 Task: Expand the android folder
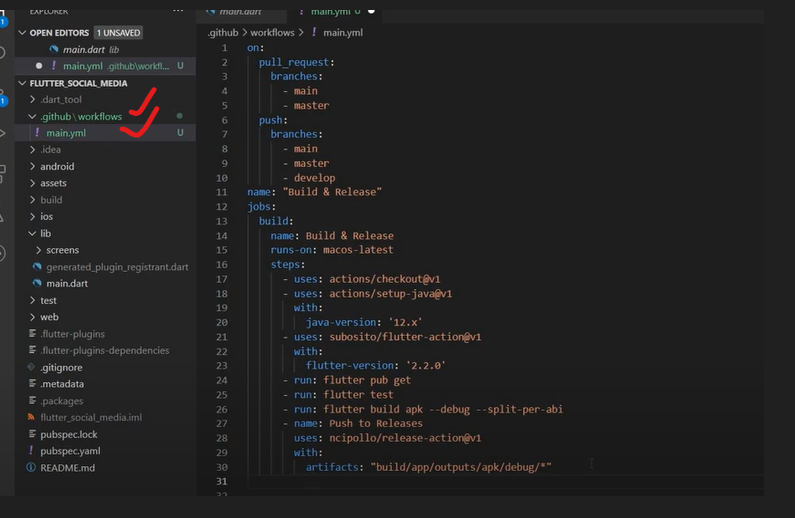(x=57, y=166)
